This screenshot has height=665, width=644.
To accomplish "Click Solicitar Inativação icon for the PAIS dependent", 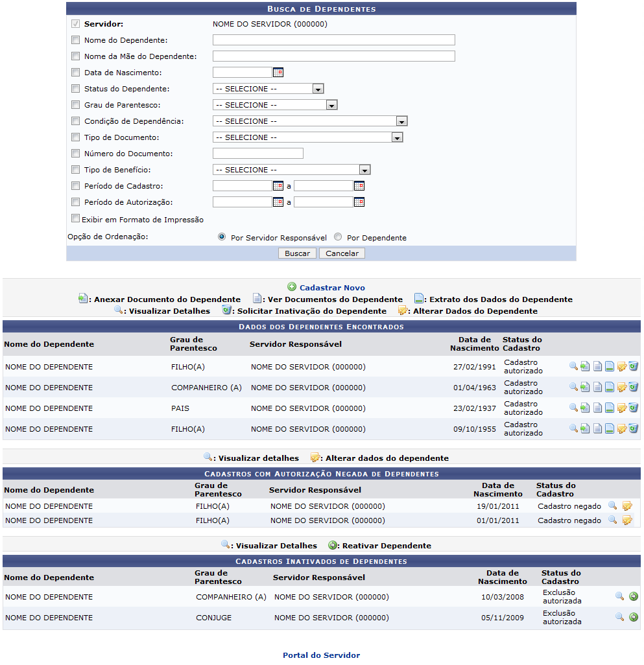I will pos(633,407).
